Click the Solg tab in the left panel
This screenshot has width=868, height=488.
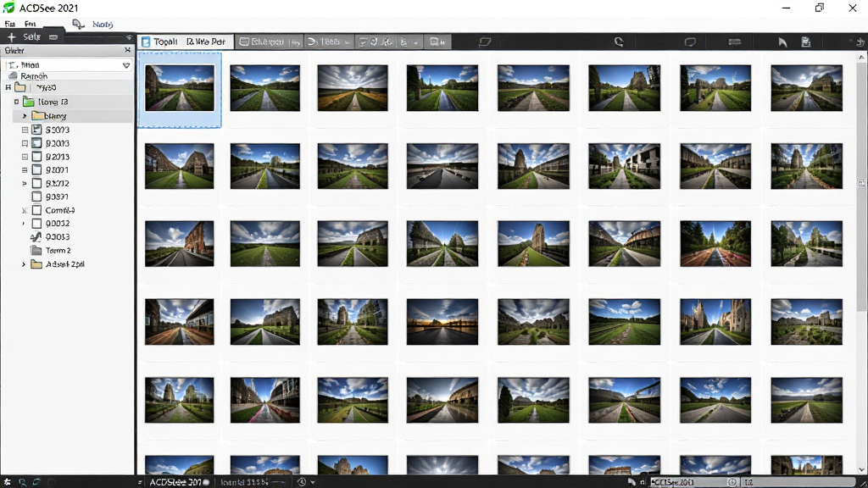(x=31, y=37)
